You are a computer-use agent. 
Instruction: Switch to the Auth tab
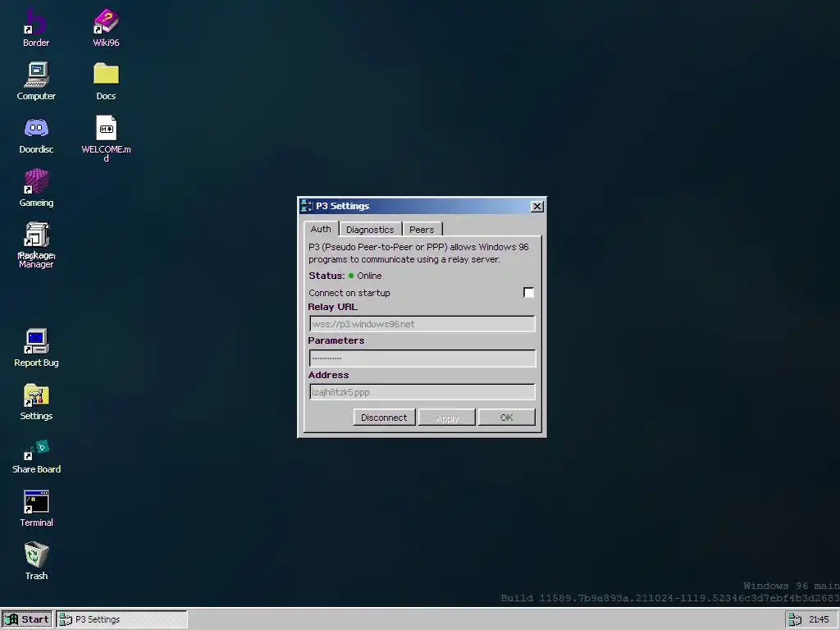point(321,229)
